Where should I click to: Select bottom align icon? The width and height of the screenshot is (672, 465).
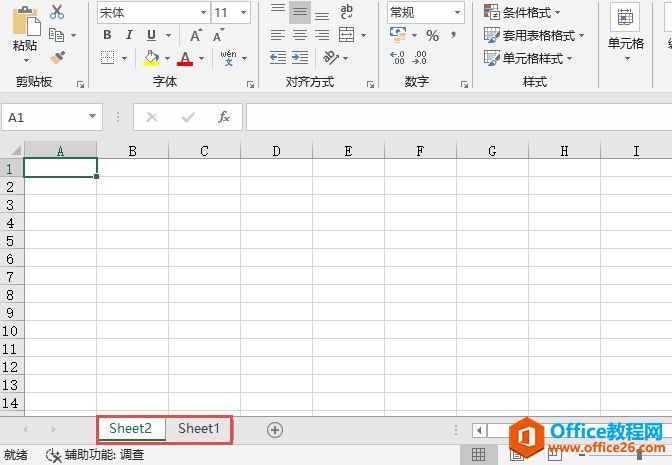(322, 13)
